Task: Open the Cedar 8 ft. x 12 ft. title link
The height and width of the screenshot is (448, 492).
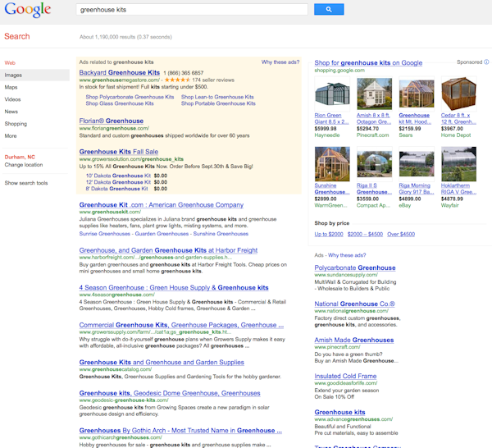Action: click(x=458, y=119)
